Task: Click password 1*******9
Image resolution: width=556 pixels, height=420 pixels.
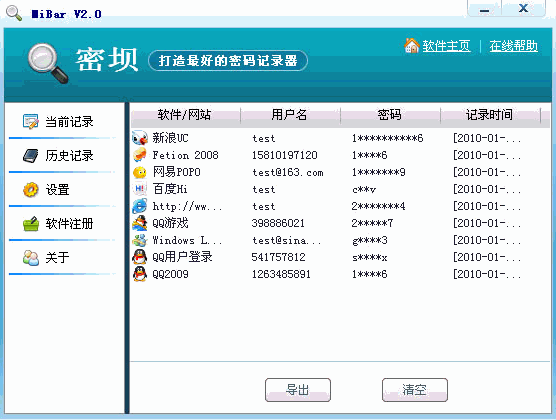Action: coord(379,172)
